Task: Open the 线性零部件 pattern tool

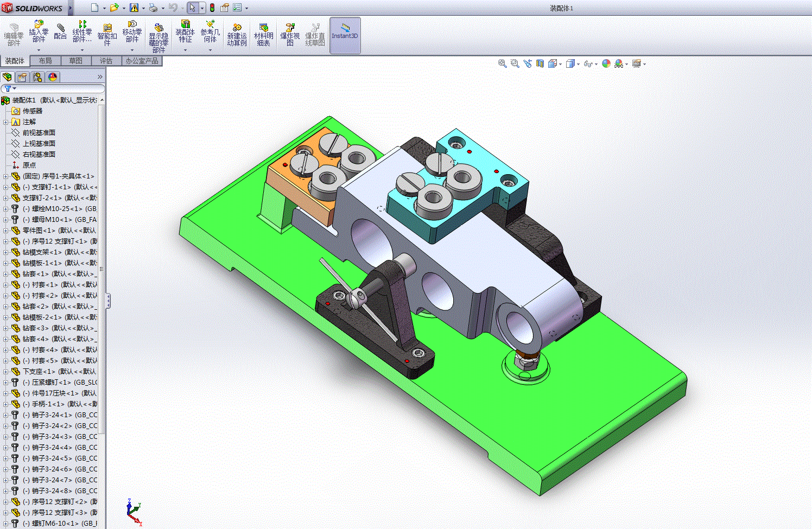Action: 82,31
